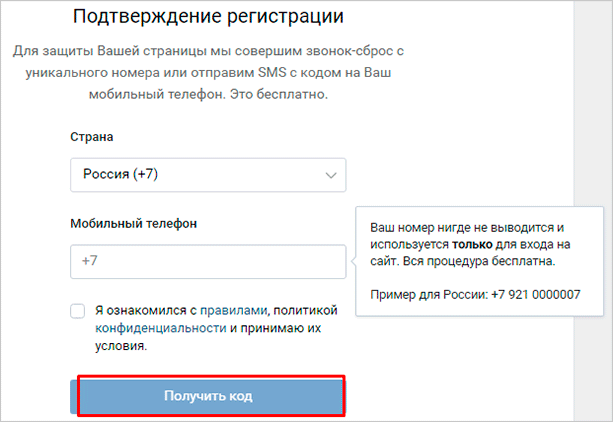The image size is (613, 422).
Task: Focus the mobile phone number input field
Action: 208,262
